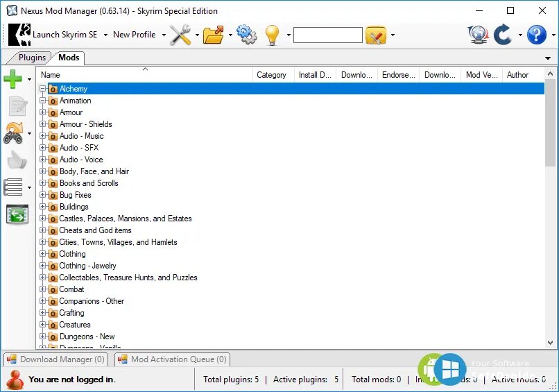Viewport: 559px width, 392px height.
Task: Click the binoculars check-for-updates icon
Action: [x=14, y=133]
